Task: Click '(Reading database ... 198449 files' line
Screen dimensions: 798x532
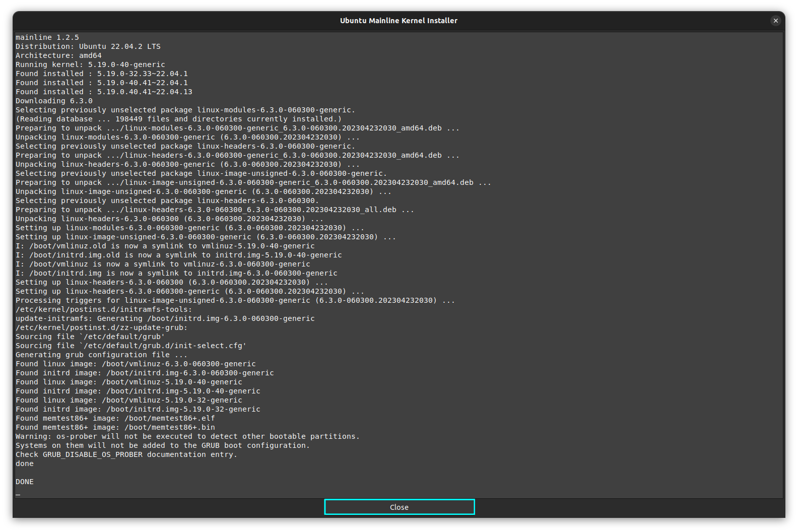Action: pos(179,119)
